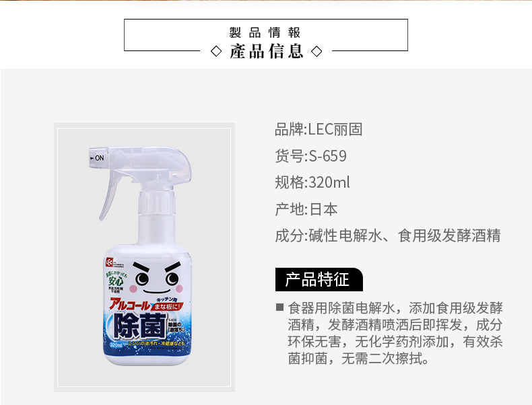Click the square bullet before the feature text

tap(279, 307)
